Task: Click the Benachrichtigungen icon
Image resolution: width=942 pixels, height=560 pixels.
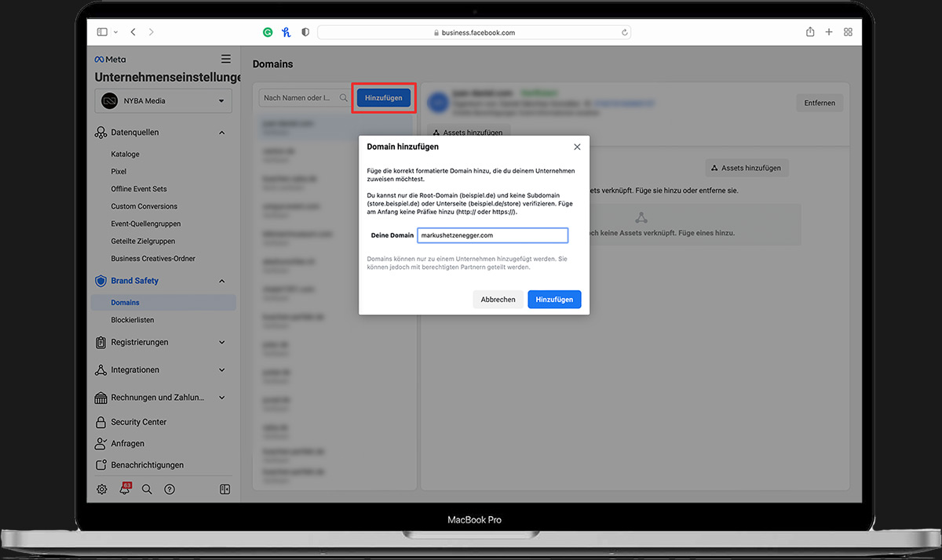Action: pos(100,465)
